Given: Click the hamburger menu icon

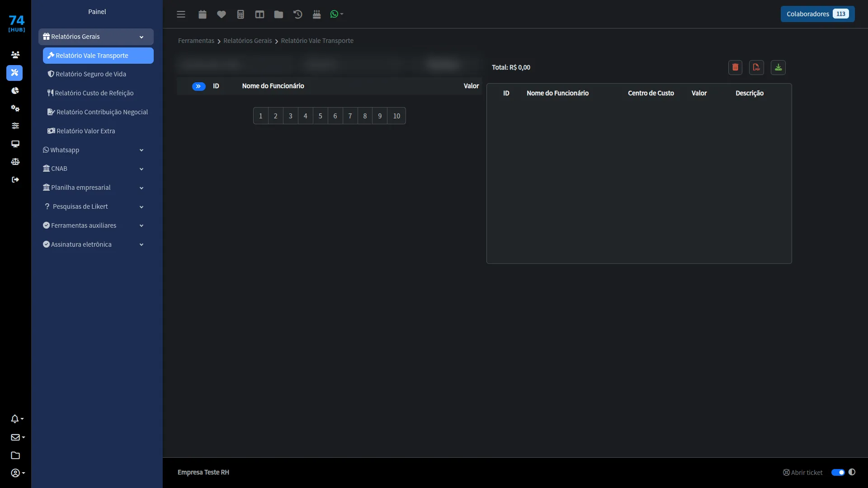Looking at the screenshot, I should coord(181,14).
